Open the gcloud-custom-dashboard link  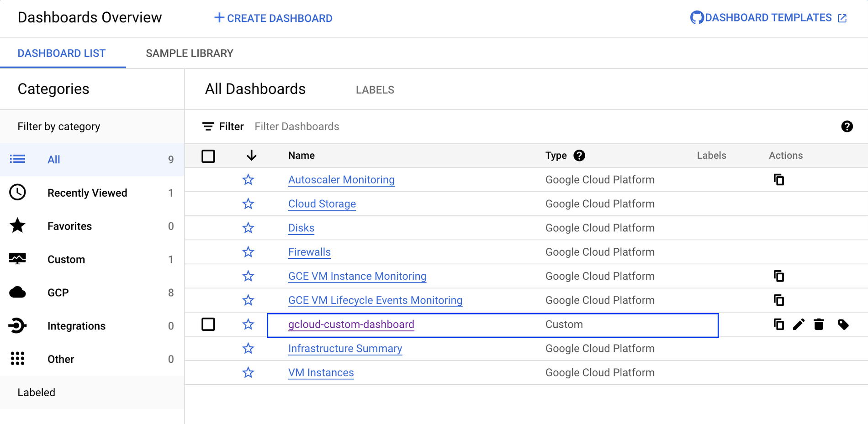[x=351, y=325]
